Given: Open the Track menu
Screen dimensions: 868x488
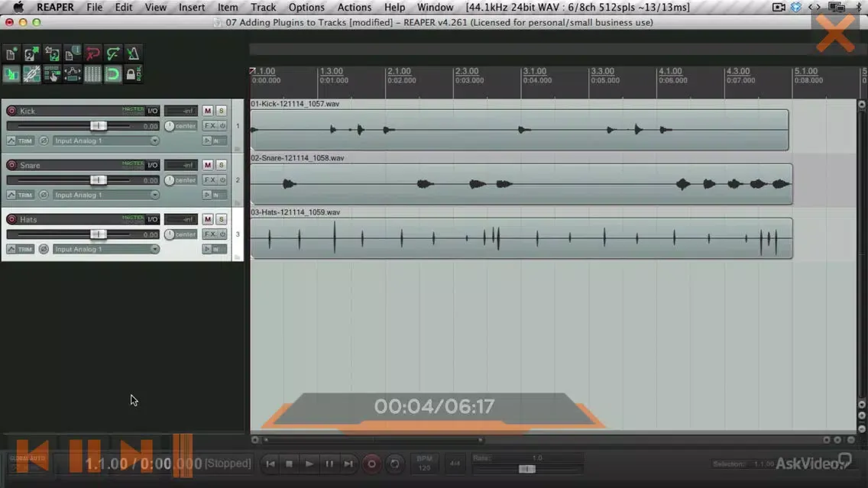Looking at the screenshot, I should coord(263,7).
